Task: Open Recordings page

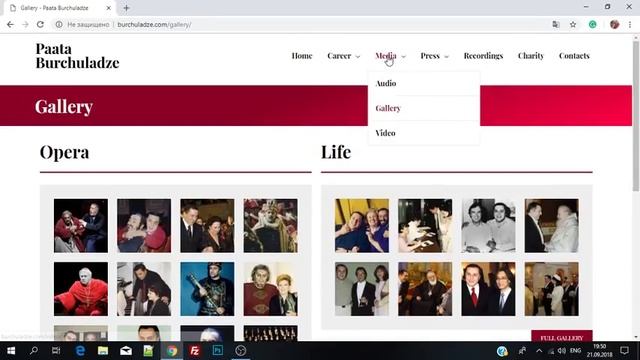Action: pyautogui.click(x=483, y=56)
